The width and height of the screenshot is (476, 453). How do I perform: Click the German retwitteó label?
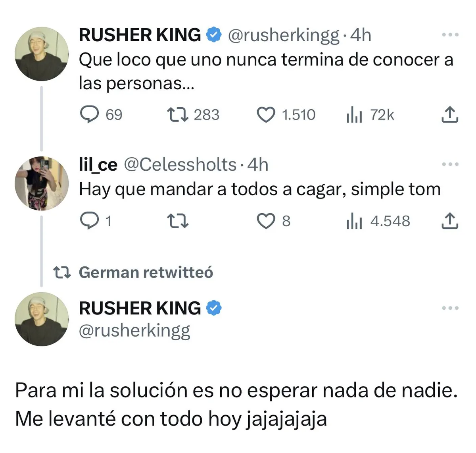tap(146, 272)
